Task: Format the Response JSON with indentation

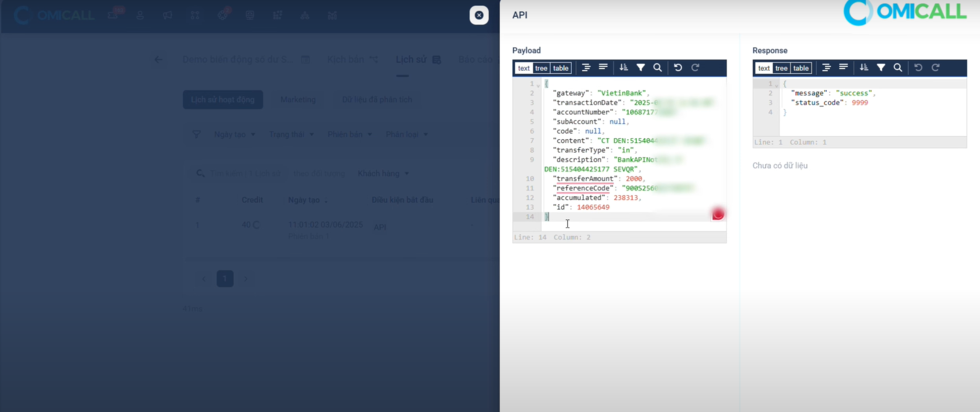Action: point(826,68)
